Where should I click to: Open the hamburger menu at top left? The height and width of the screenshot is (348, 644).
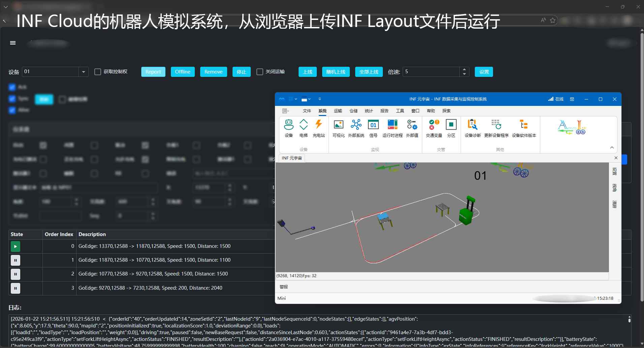coord(13,43)
